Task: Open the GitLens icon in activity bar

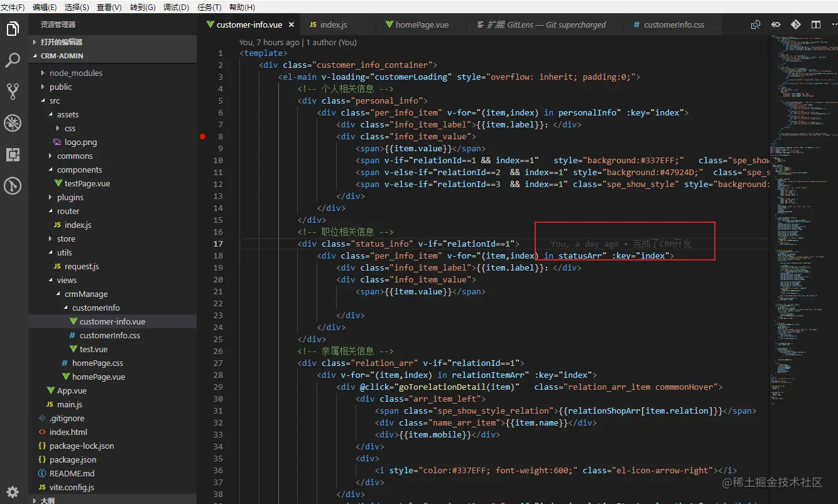Action: (13, 186)
